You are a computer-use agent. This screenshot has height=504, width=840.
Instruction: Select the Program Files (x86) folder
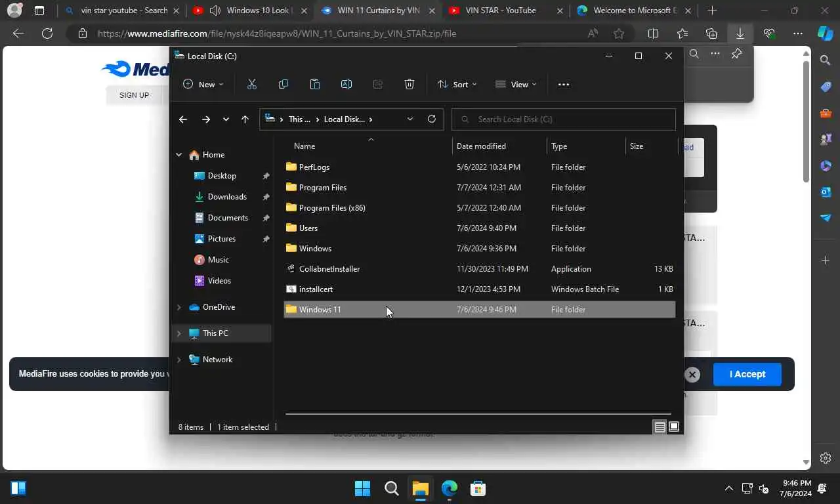[479, 208]
